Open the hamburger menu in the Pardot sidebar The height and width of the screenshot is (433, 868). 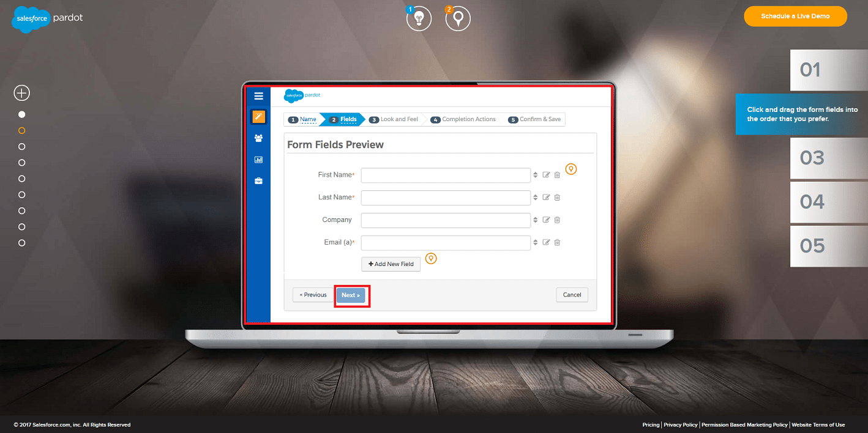tap(258, 96)
